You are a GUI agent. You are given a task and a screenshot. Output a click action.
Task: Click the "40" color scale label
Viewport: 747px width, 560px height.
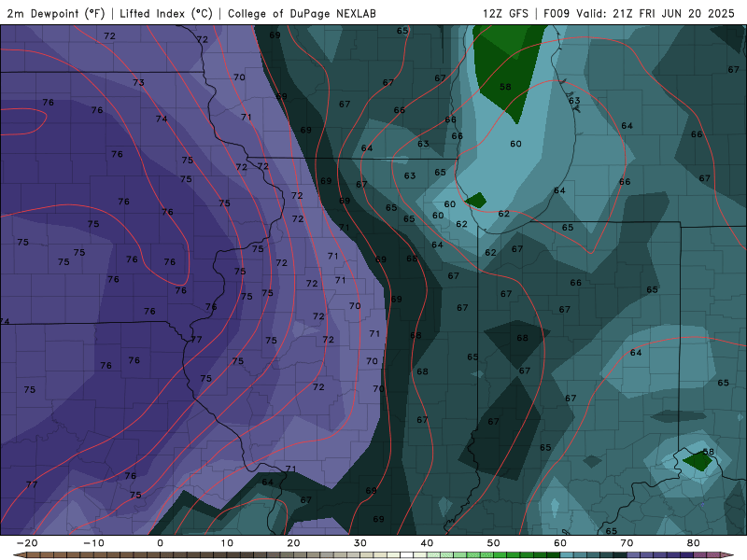[427, 543]
